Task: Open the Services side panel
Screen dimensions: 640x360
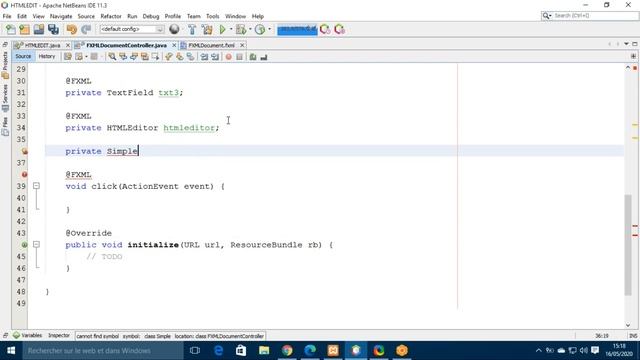Action: 5,98
